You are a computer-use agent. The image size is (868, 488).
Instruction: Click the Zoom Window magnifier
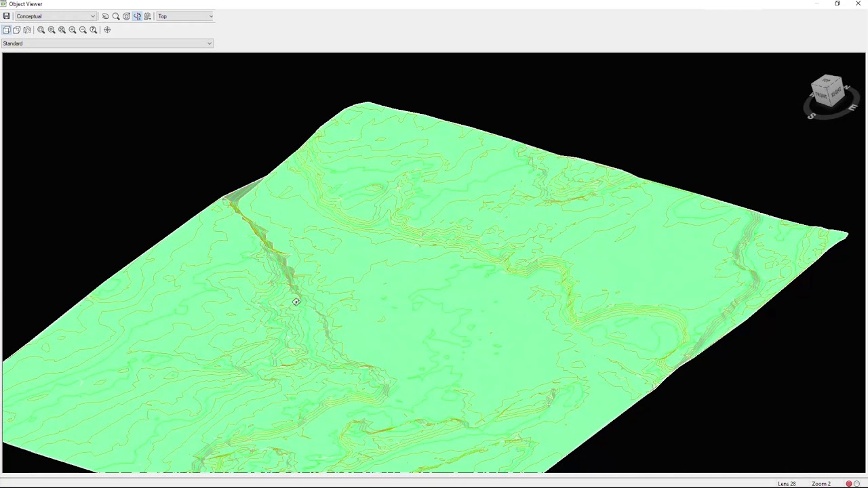(41, 30)
